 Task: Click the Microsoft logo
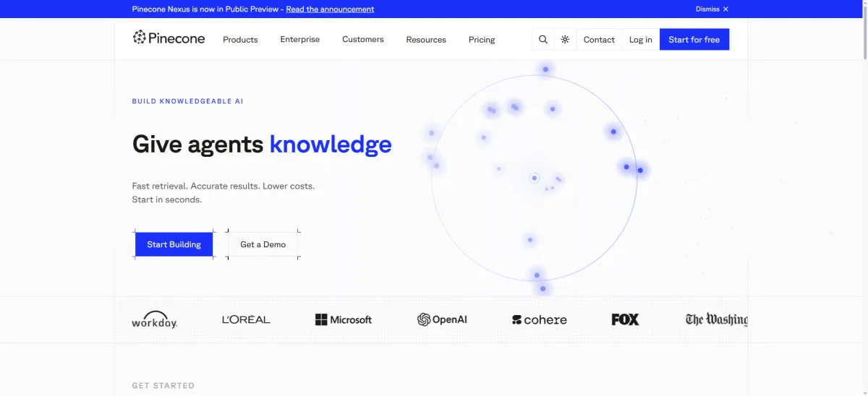pyautogui.click(x=344, y=319)
